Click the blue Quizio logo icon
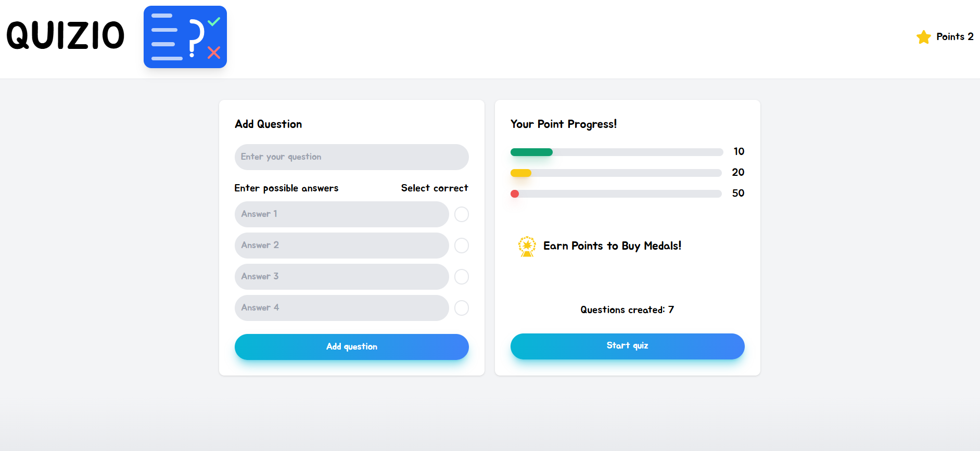 (x=185, y=37)
